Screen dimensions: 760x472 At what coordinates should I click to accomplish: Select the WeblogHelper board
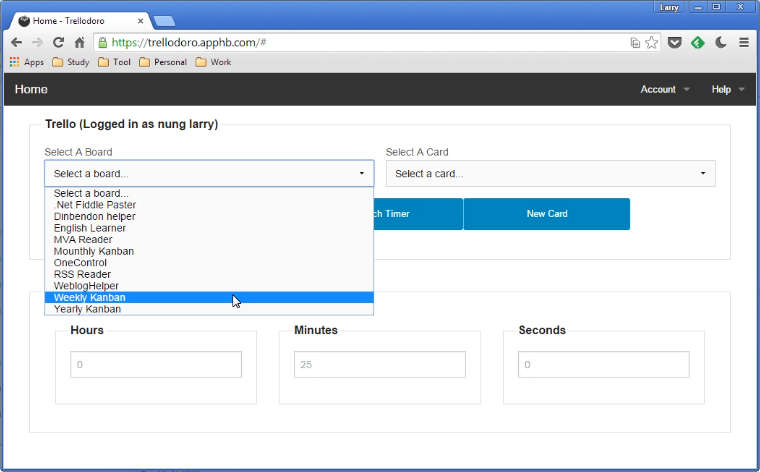[x=209, y=286]
